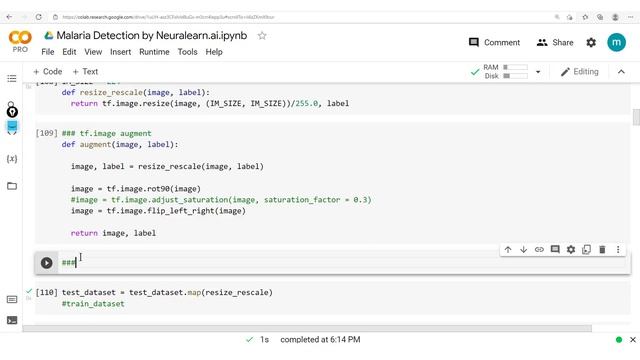Open the account avatar menu

point(616,42)
